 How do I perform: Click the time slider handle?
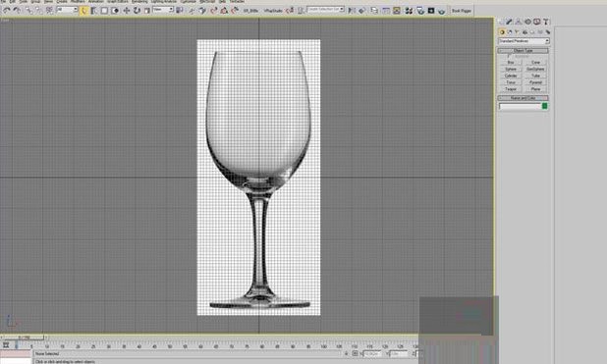pyautogui.click(x=23, y=338)
